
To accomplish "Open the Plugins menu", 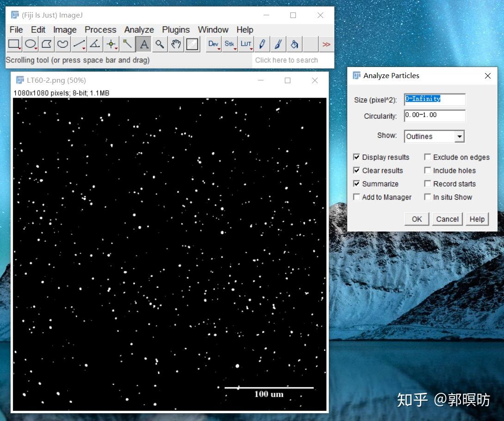I will point(176,30).
